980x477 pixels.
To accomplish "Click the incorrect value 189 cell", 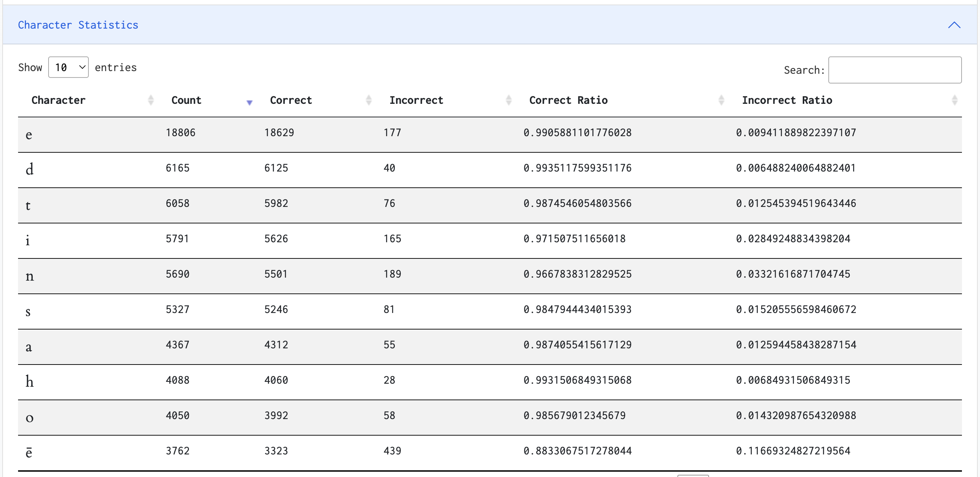I will pos(392,274).
